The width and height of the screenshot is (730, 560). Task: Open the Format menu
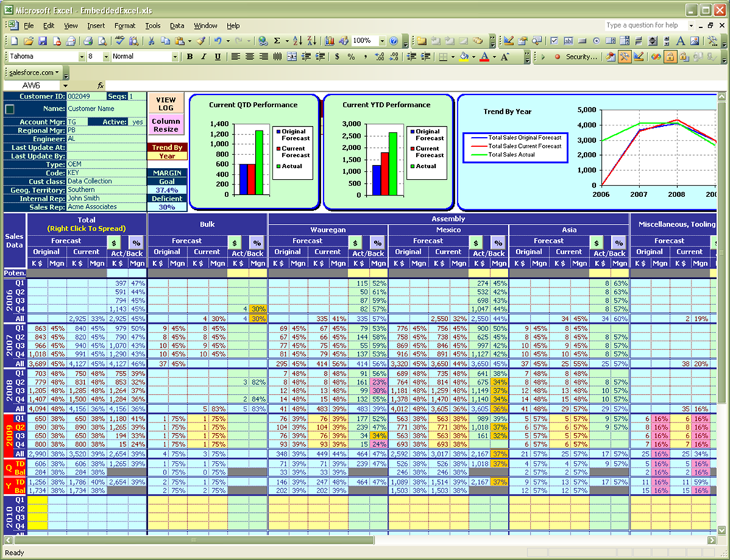[x=125, y=25]
